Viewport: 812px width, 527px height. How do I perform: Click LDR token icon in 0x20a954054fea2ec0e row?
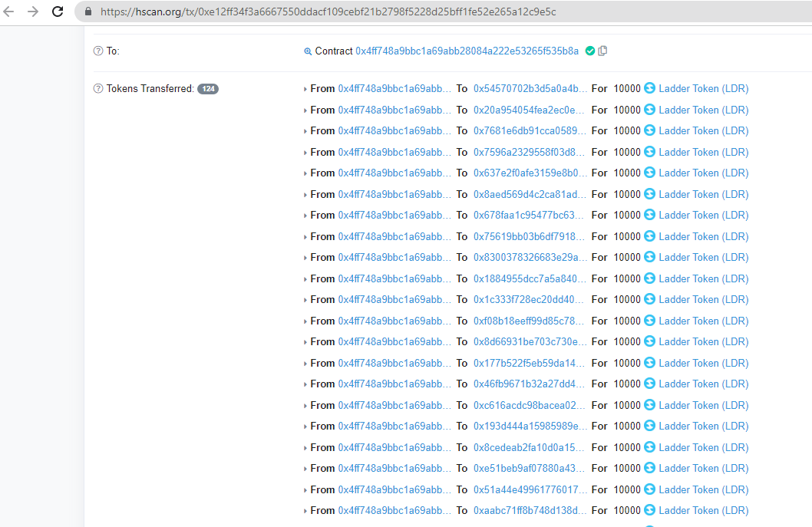tap(649, 109)
